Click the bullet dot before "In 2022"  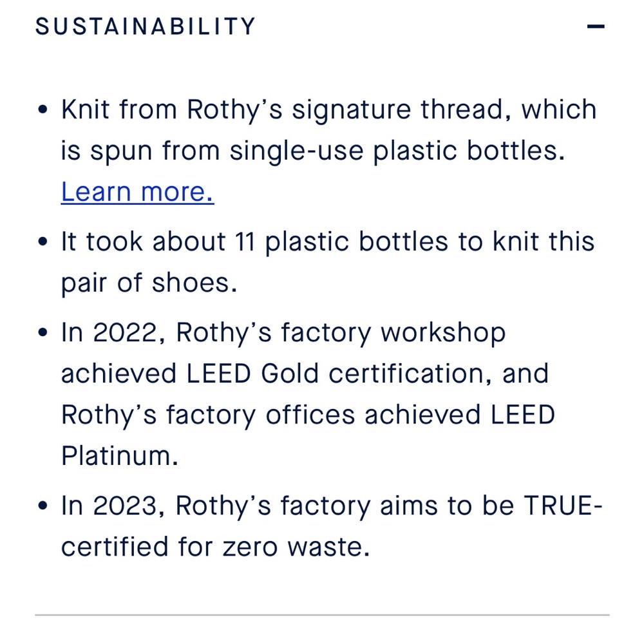[43, 333]
